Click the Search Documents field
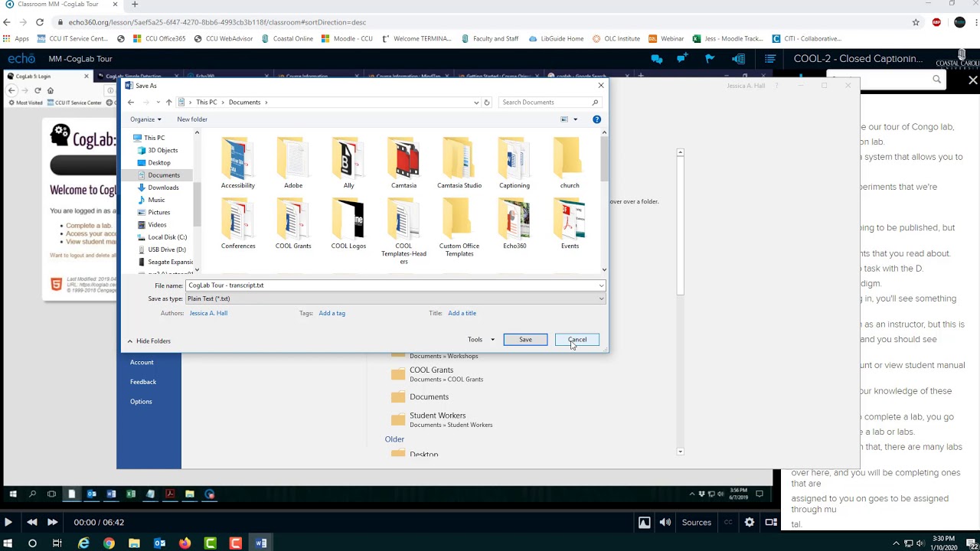The image size is (980, 551). pyautogui.click(x=550, y=103)
